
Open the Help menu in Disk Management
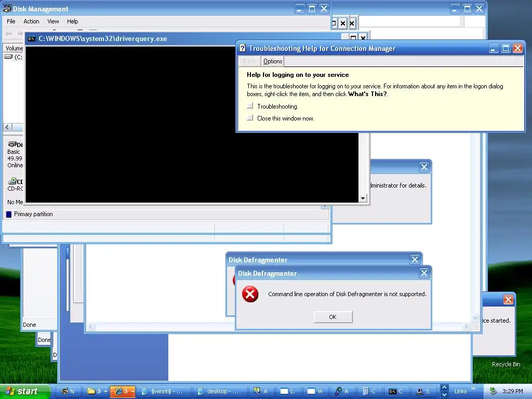(x=72, y=21)
